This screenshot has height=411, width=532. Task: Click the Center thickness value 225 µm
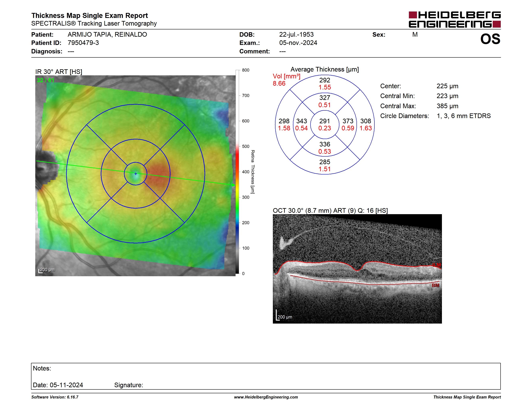(x=447, y=86)
